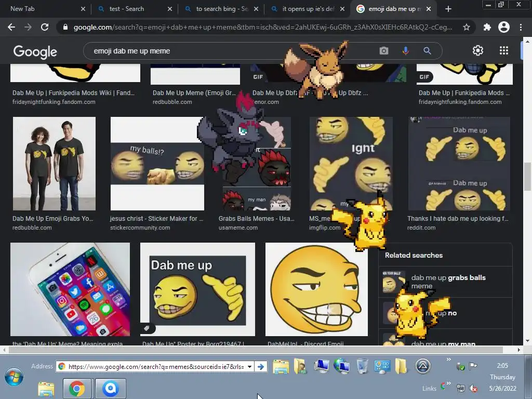Open the 'ight' emoji meme thumbnail
The image size is (532, 399).
(x=351, y=164)
